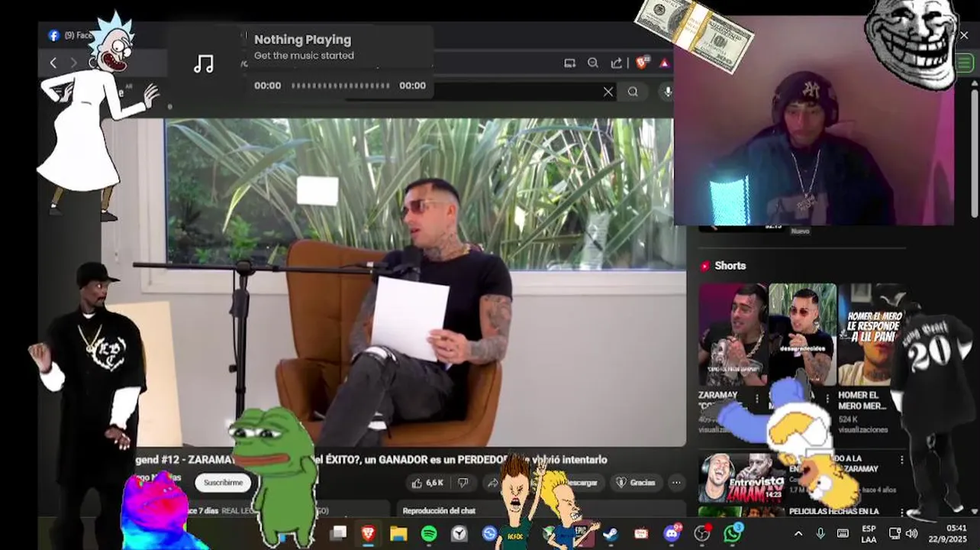The image size is (980, 550).
Task: Click 'PELICULAS HECHAS EN LA' video title
Action: (x=833, y=511)
